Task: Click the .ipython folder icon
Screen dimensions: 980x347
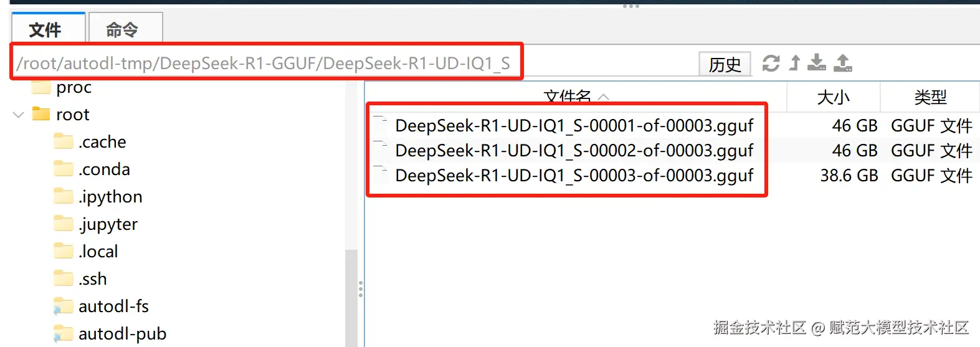Action: click(x=64, y=196)
